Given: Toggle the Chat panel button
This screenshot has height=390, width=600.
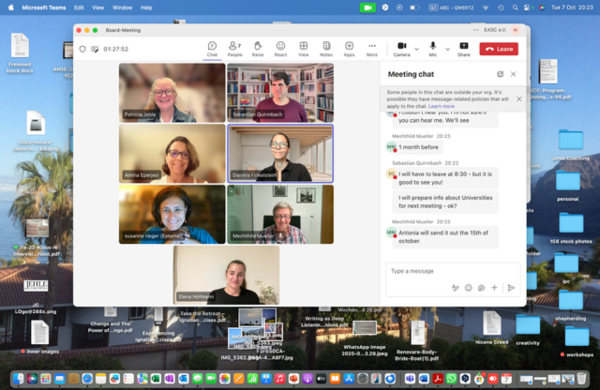Looking at the screenshot, I should click(212, 49).
